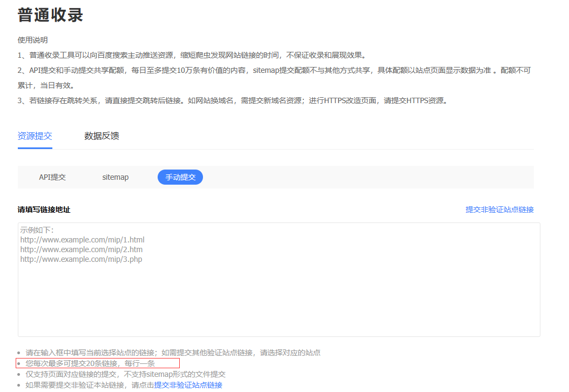Open the API提交 submission method
Viewport: 569px width, 392px height.
(52, 177)
